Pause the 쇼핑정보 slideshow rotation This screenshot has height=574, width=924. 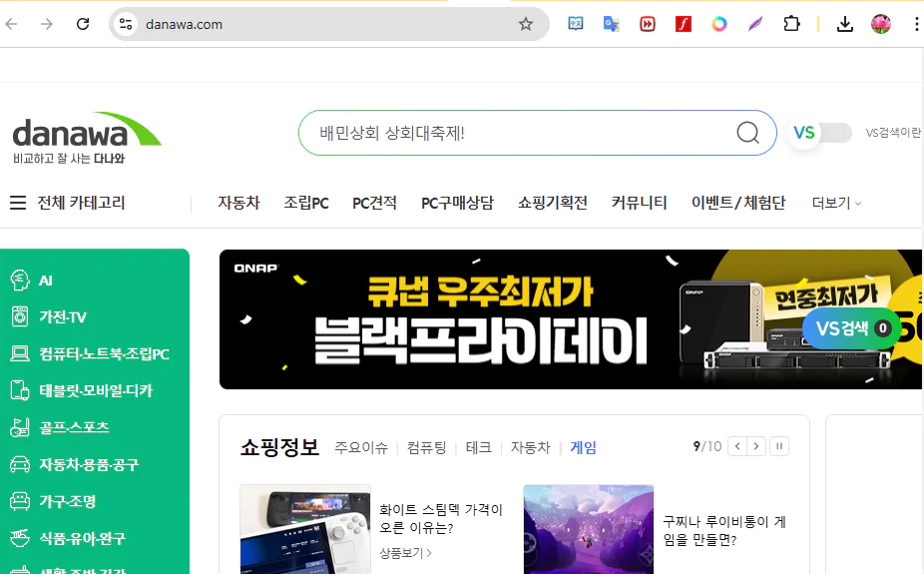coord(779,446)
